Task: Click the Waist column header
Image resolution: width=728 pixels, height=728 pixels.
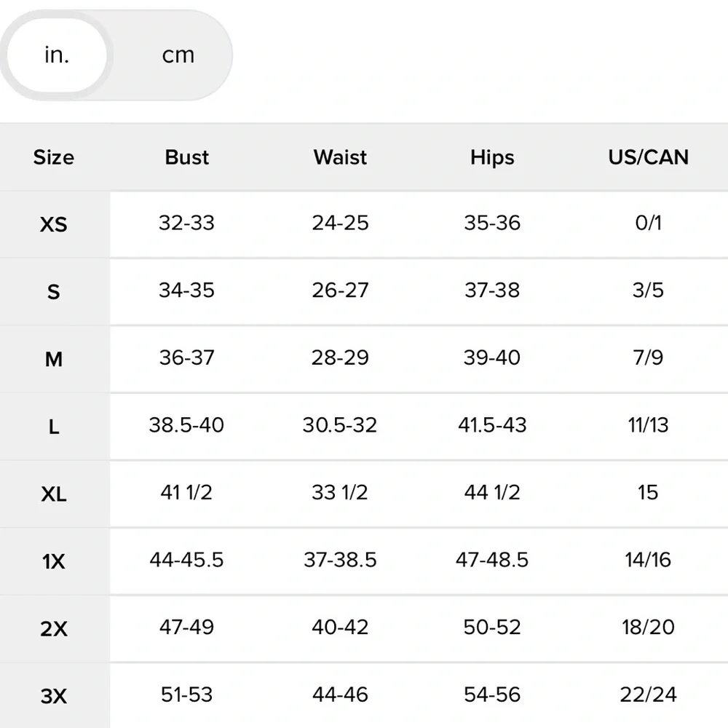Action: [340, 157]
